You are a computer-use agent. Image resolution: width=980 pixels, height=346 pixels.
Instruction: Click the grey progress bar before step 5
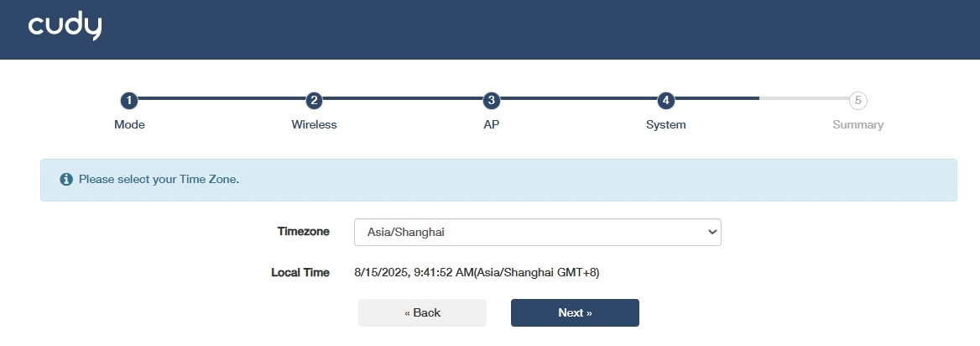point(803,98)
